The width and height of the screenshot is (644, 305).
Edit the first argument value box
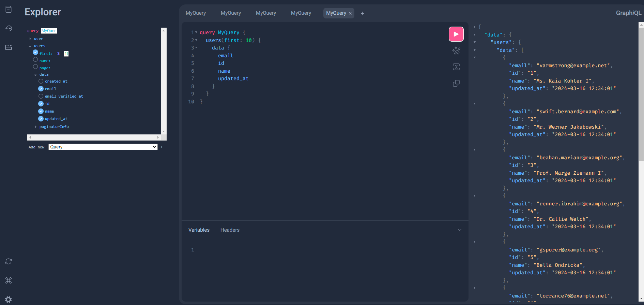(x=66, y=54)
